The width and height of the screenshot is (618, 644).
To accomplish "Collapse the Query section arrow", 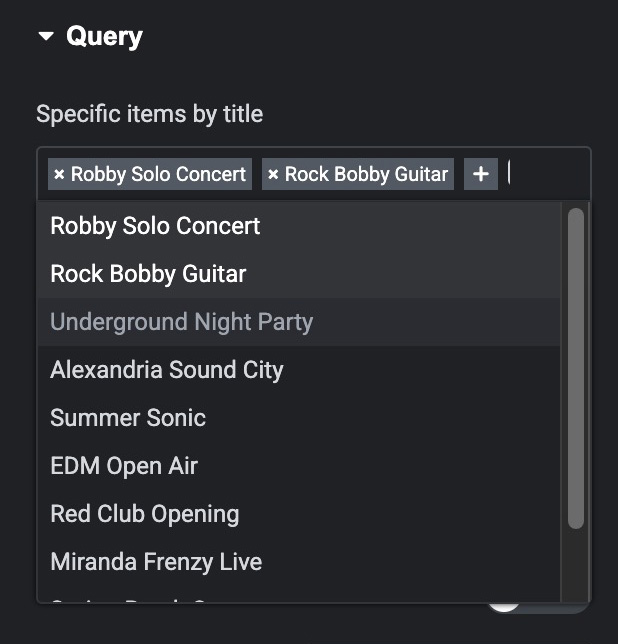I will [46, 37].
